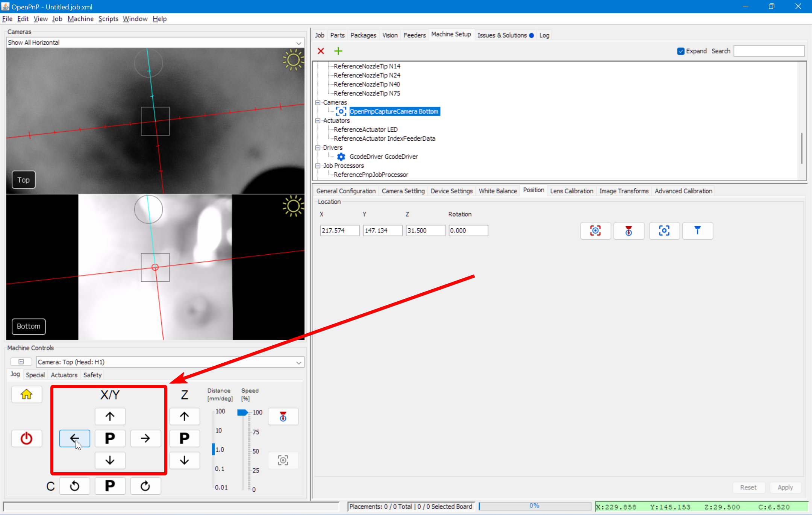This screenshot has height=515, width=812.
Task: Uncheck the Expand checkbox
Action: (x=680, y=51)
